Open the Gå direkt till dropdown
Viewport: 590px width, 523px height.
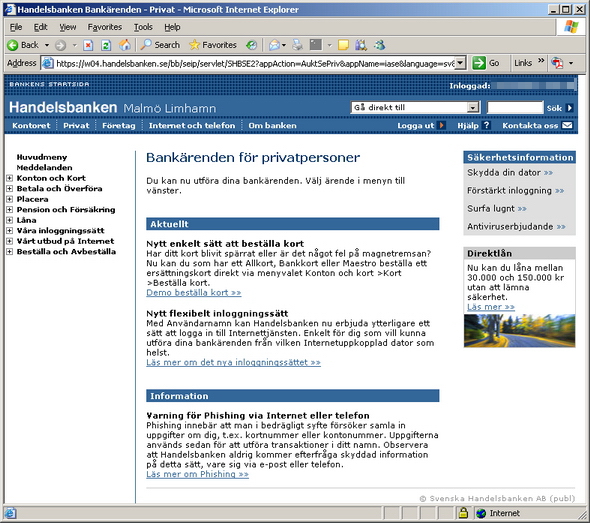(x=415, y=108)
